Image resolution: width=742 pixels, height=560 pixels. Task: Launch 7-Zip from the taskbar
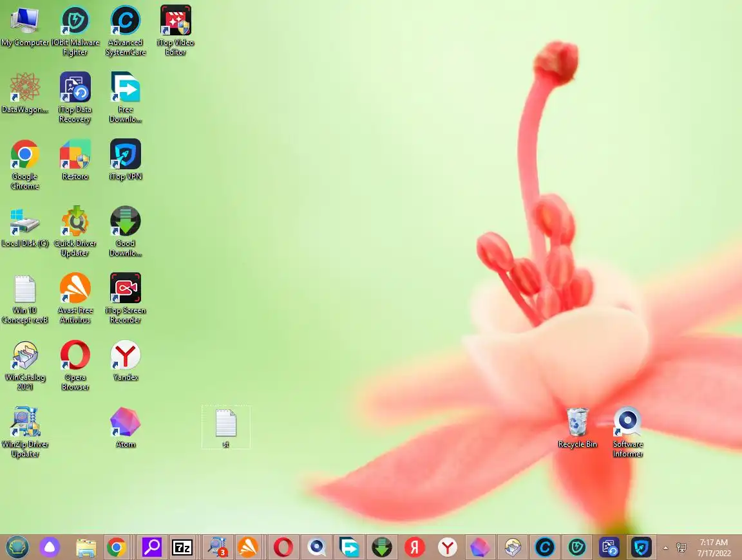click(182, 548)
